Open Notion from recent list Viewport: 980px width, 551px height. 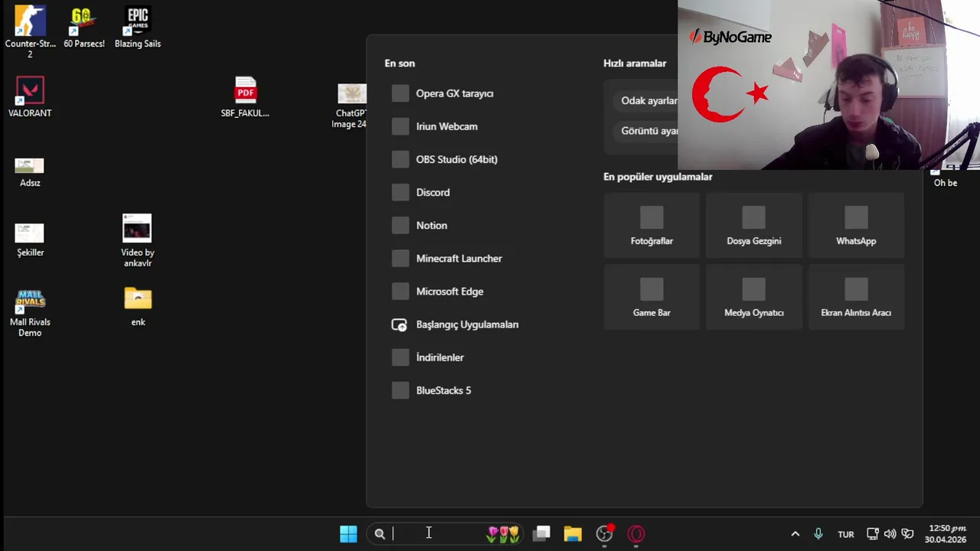coord(481,225)
